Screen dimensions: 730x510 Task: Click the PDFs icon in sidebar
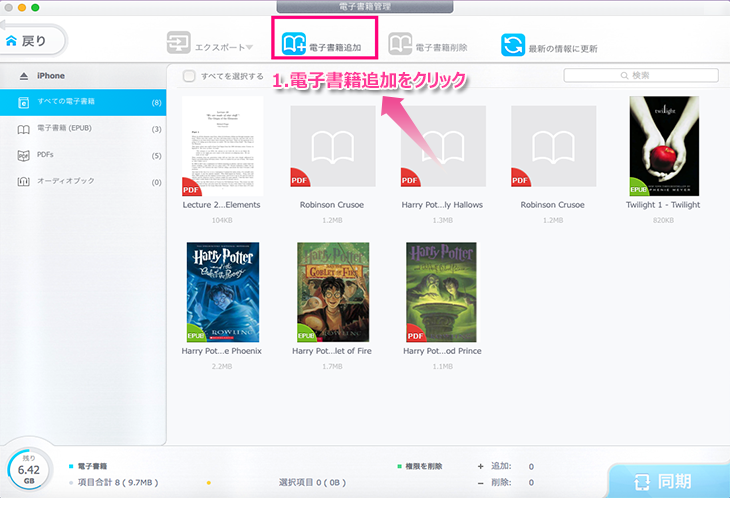(23, 156)
